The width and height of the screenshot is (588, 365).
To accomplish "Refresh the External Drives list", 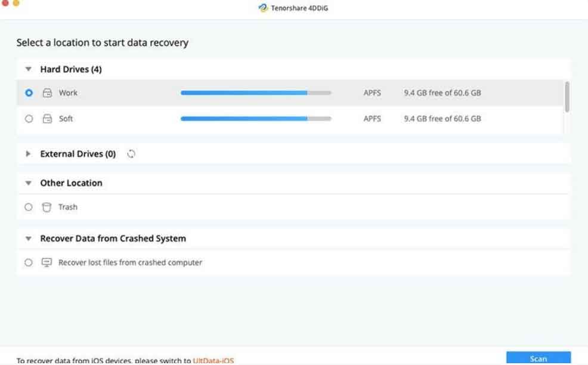I will coord(131,154).
